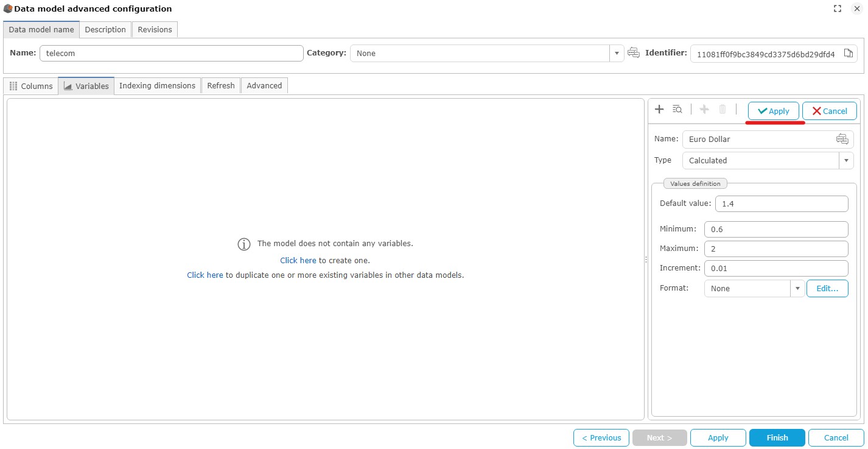Toggle the full-screen icon in the title bar
This screenshot has width=868, height=449.
point(838,9)
